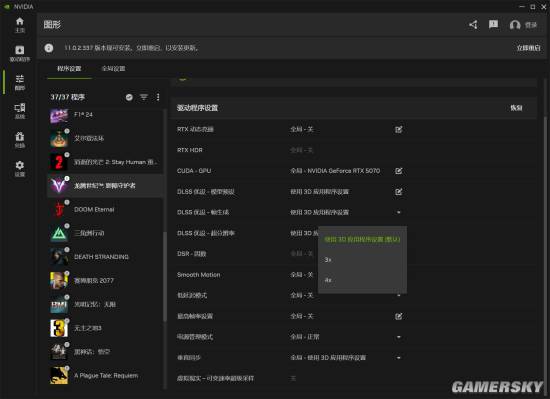Click the restart now link in the update banner
Image resolution: width=550 pixels, height=399 pixels.
click(528, 48)
